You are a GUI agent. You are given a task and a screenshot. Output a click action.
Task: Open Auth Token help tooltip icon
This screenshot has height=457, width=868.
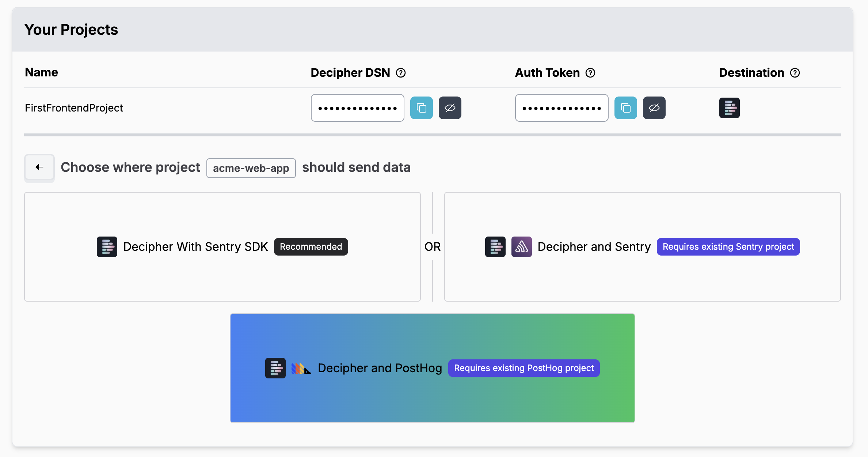coord(590,73)
